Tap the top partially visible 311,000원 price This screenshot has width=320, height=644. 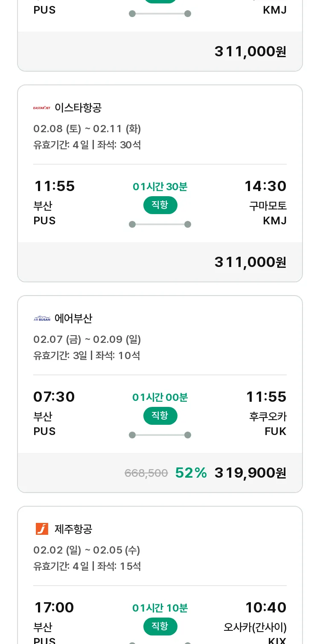(x=250, y=52)
